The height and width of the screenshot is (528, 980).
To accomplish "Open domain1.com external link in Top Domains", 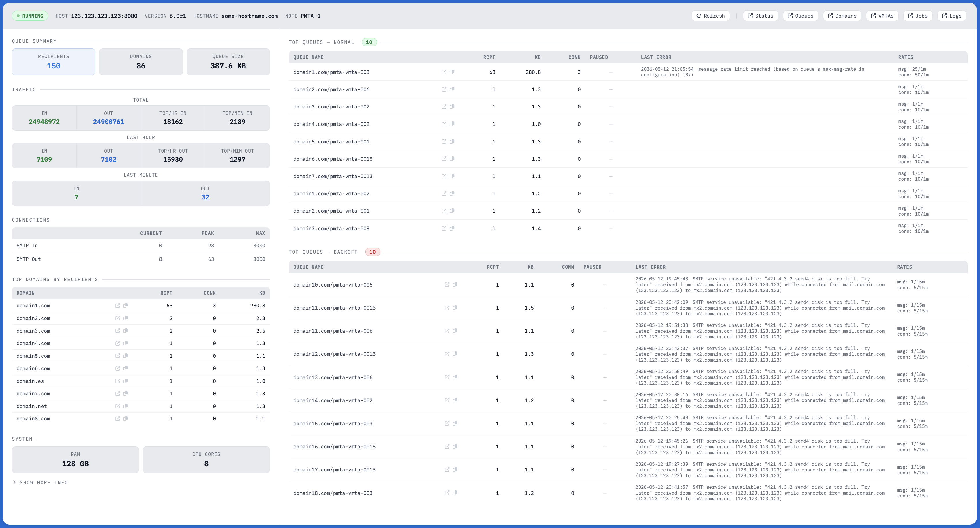I will [x=118, y=306].
